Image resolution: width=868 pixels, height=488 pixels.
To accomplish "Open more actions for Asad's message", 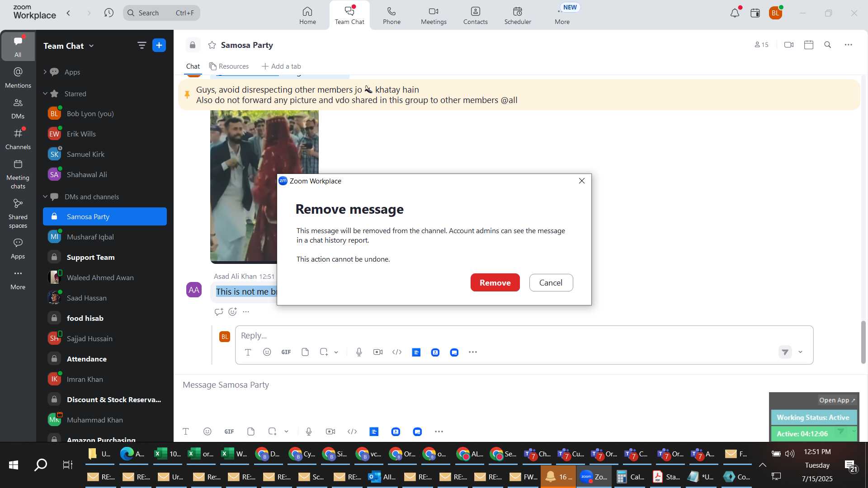I will click(246, 312).
